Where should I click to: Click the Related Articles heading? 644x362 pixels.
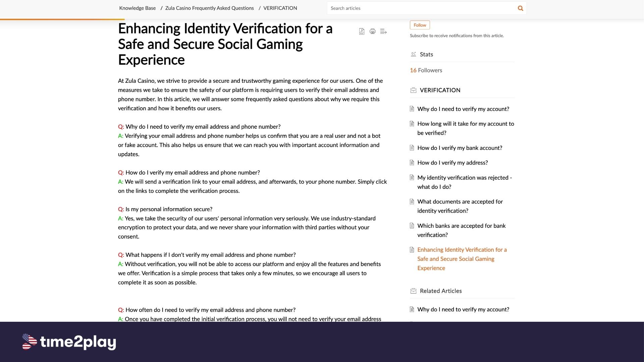[x=441, y=291]
